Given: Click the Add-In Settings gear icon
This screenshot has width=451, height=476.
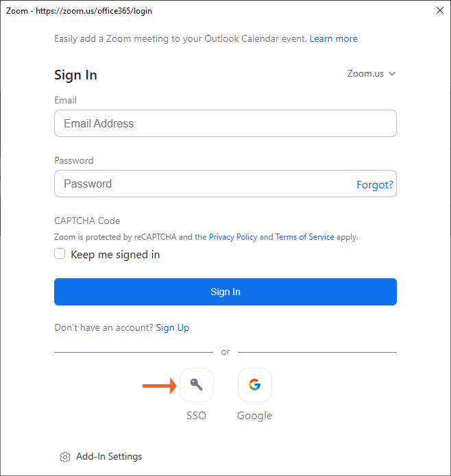Looking at the screenshot, I should (x=65, y=457).
